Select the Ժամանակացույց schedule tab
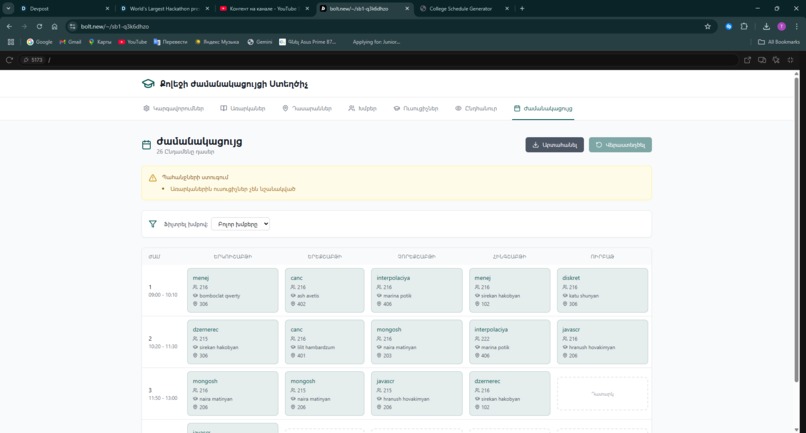The width and height of the screenshot is (806, 433). 543,109
